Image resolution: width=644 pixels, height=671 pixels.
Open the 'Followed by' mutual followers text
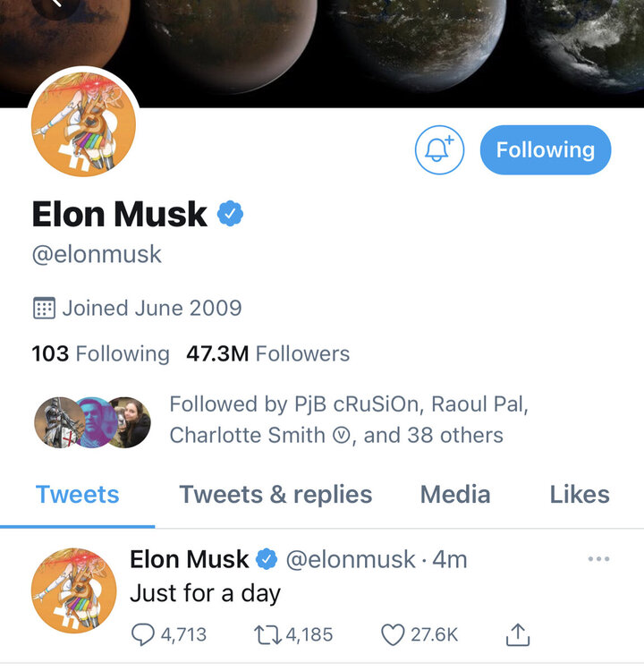(x=349, y=420)
